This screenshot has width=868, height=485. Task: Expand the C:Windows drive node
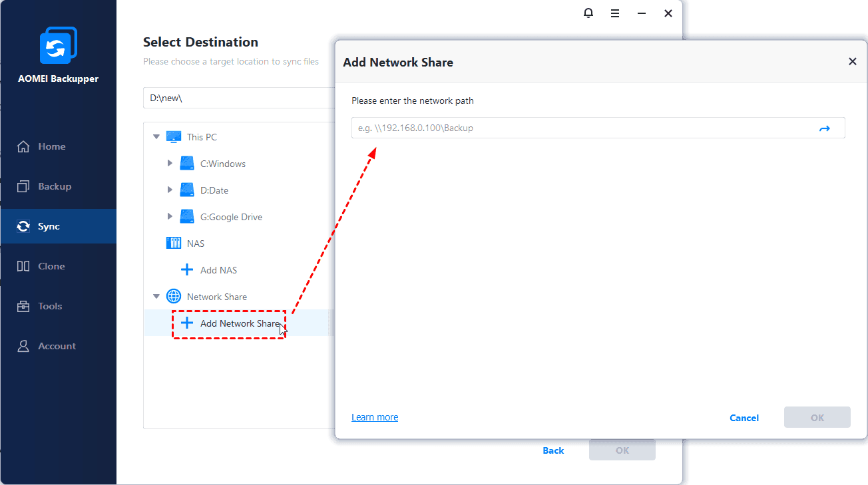click(170, 164)
